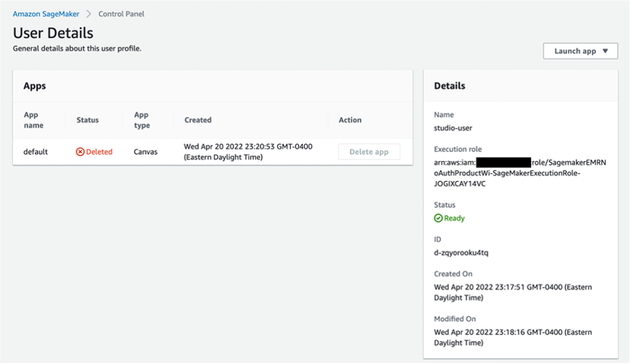Open the Launch app dropdown
The width and height of the screenshot is (631, 364).
tap(580, 51)
